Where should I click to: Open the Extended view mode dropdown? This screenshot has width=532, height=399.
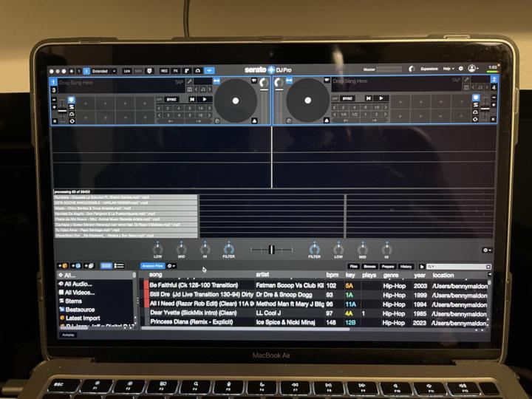point(104,71)
